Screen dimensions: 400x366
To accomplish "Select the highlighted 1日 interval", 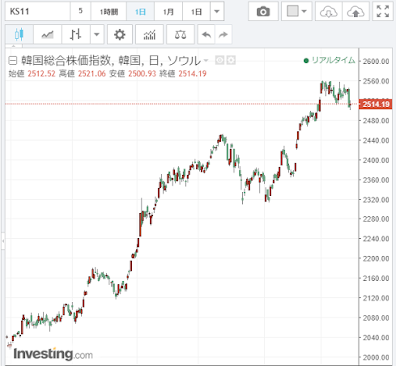I will (x=140, y=12).
